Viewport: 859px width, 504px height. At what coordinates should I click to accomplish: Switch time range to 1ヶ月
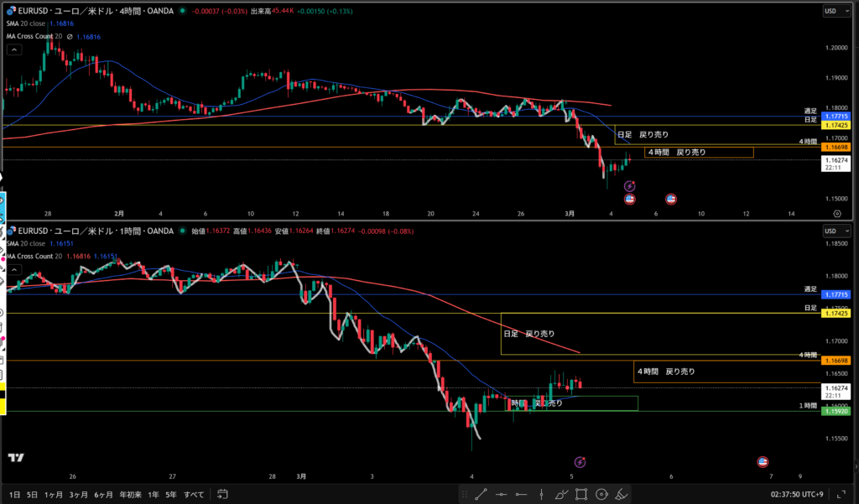[54, 494]
